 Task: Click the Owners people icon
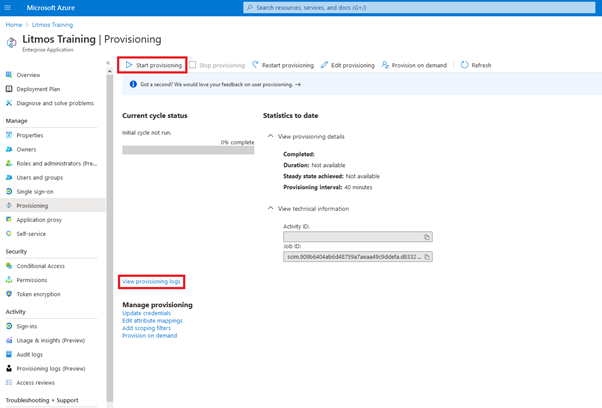pos(9,149)
